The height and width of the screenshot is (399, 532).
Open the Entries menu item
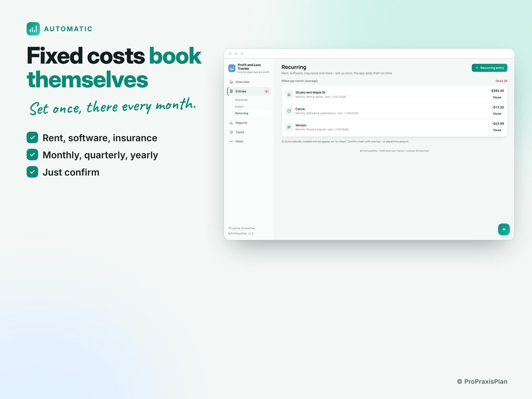coord(249,91)
